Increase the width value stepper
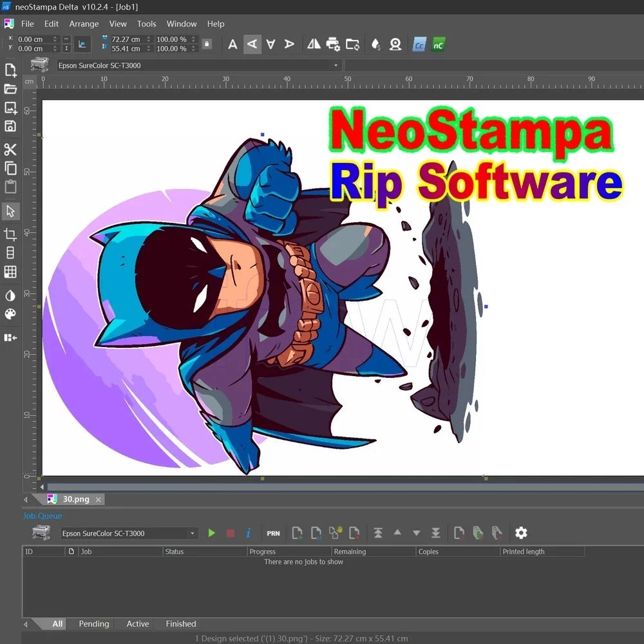 (149, 37)
